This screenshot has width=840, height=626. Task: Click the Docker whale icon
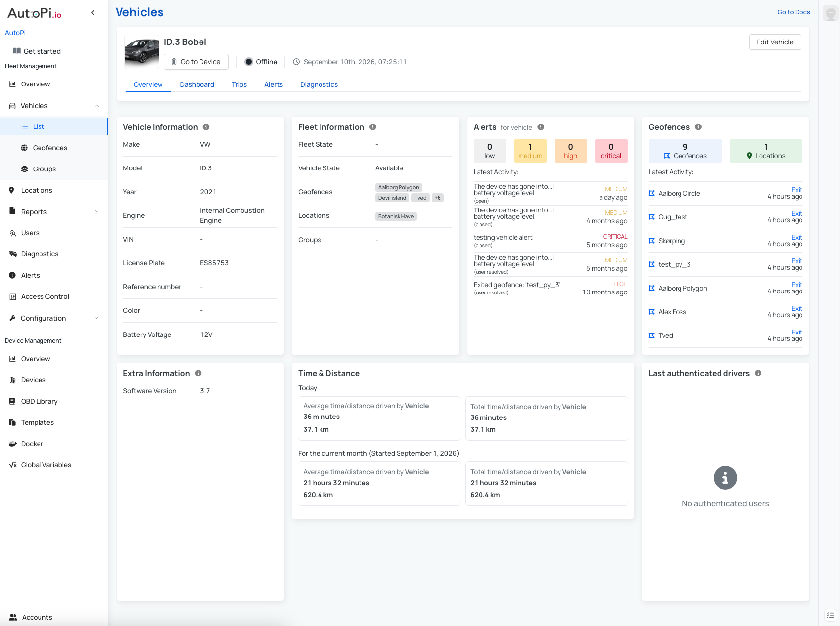click(x=13, y=444)
